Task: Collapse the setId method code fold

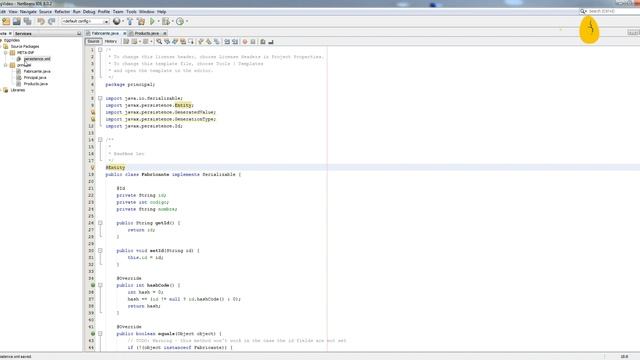Action: pos(100,251)
